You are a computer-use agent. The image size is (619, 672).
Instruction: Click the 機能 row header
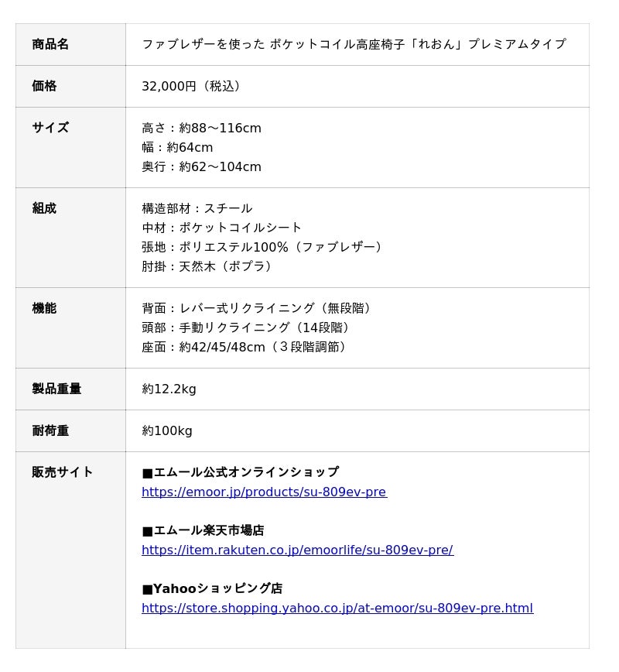coord(45,308)
